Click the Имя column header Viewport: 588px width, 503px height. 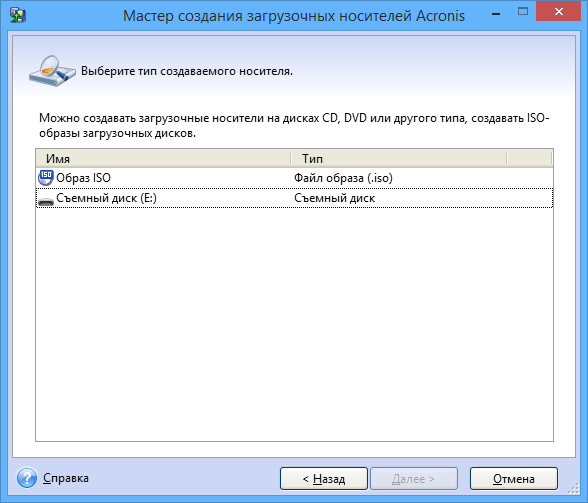click(164, 158)
